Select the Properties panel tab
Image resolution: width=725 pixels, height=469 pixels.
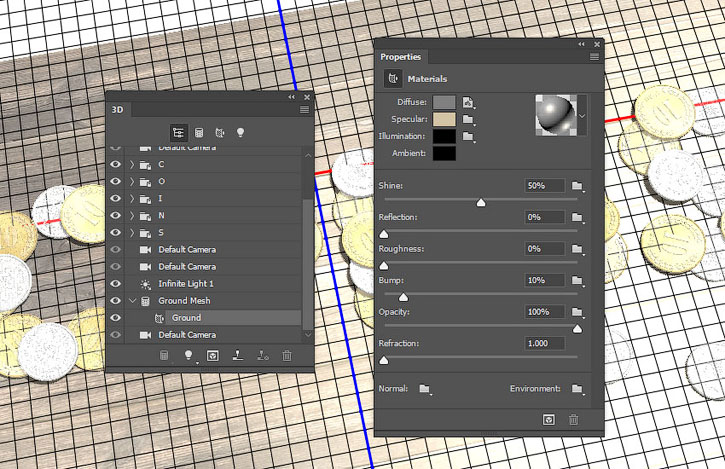click(400, 57)
